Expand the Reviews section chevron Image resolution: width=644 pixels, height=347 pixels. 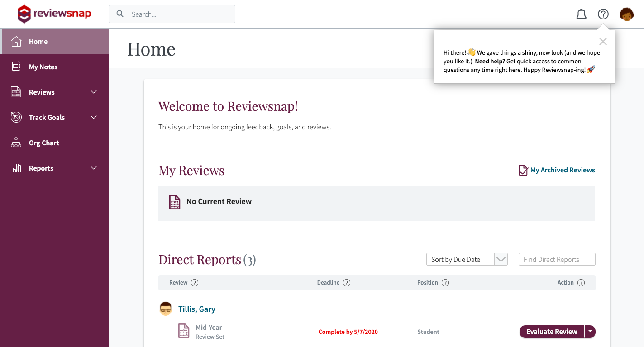point(94,92)
